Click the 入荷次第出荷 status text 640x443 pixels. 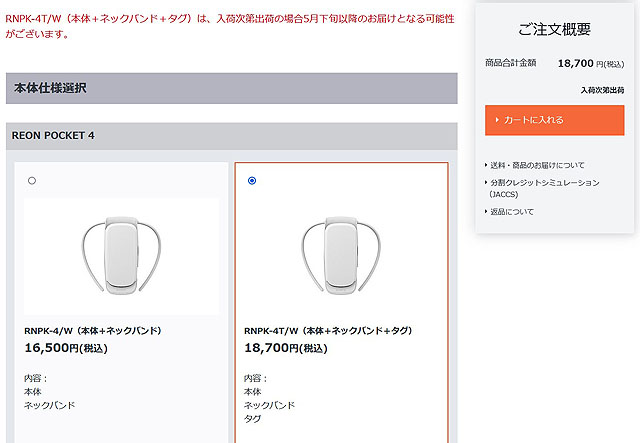click(x=602, y=90)
